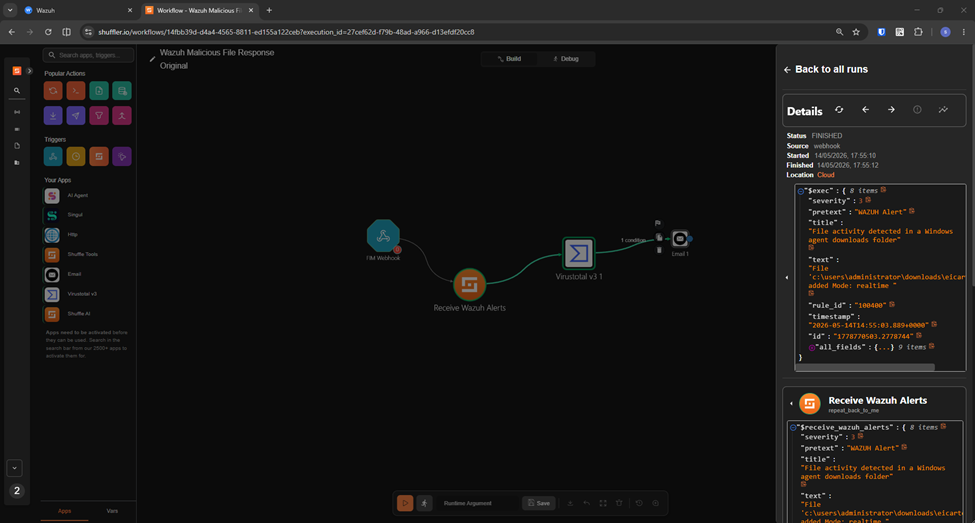Collapse the $exec JSON tree
The height and width of the screenshot is (523, 975).
coord(801,192)
